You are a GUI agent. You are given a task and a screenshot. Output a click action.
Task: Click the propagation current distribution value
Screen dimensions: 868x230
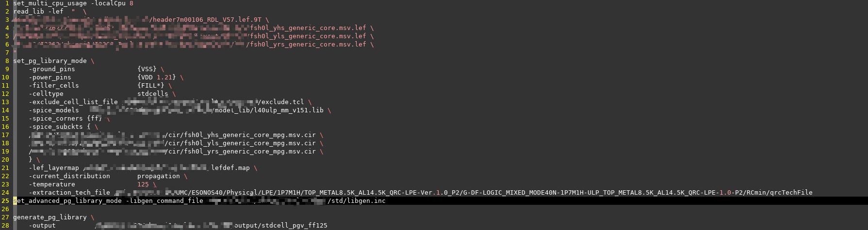[159, 176]
